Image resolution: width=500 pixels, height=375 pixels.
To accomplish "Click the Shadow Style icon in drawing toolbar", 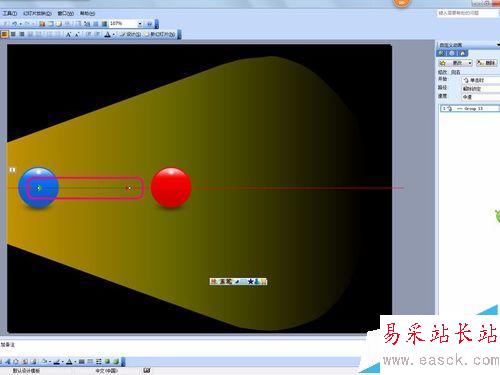I will pyautogui.click(x=107, y=361).
